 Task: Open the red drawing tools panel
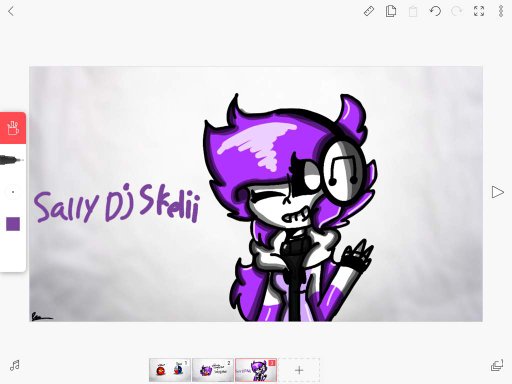click(x=13, y=128)
